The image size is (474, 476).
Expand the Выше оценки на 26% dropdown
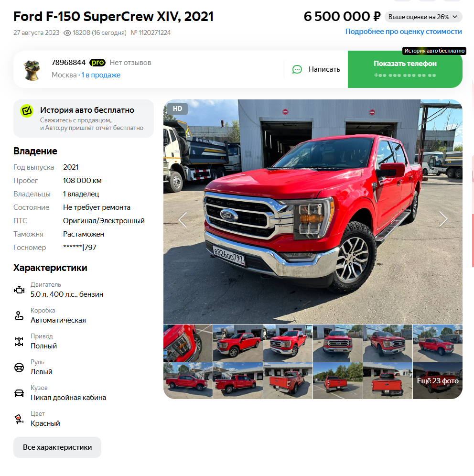423,17
